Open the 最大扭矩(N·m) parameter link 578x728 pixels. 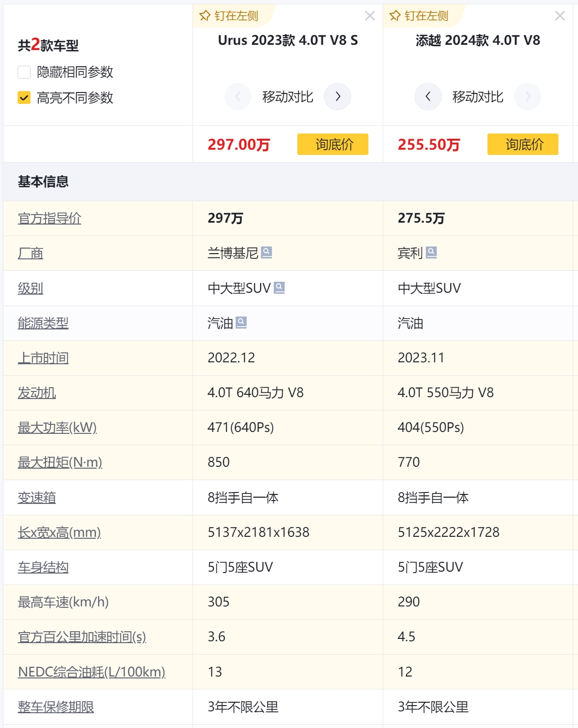click(60, 462)
